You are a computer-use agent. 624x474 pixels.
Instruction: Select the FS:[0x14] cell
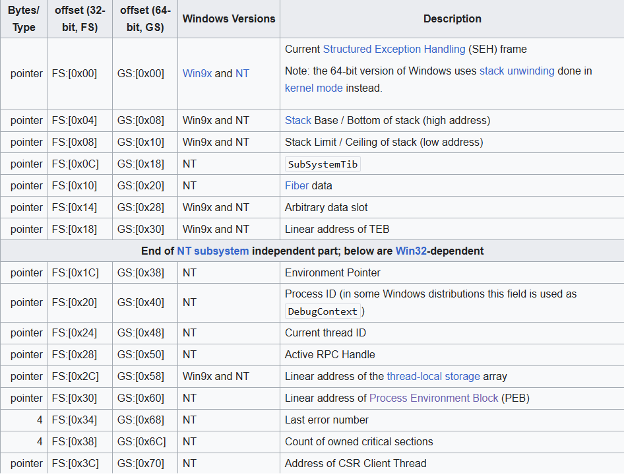click(80, 207)
